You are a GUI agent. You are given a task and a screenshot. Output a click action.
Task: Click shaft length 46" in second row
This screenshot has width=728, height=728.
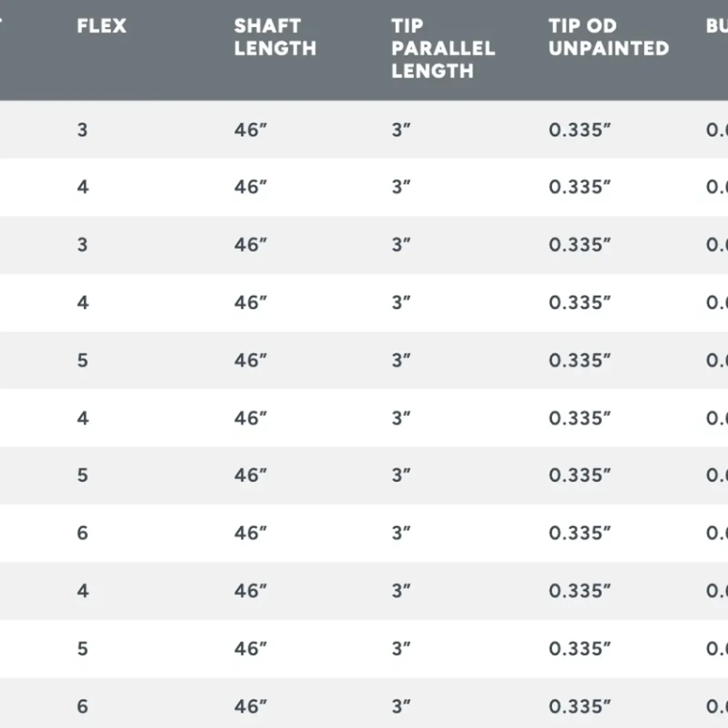(250, 187)
